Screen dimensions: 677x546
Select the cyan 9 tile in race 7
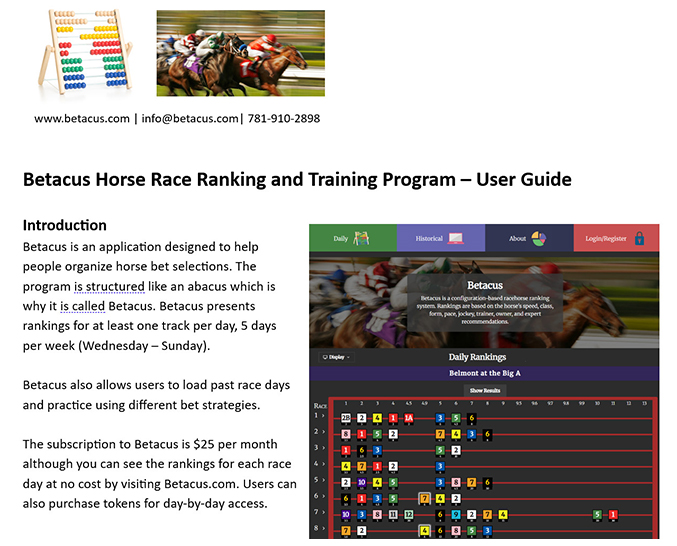click(x=456, y=514)
